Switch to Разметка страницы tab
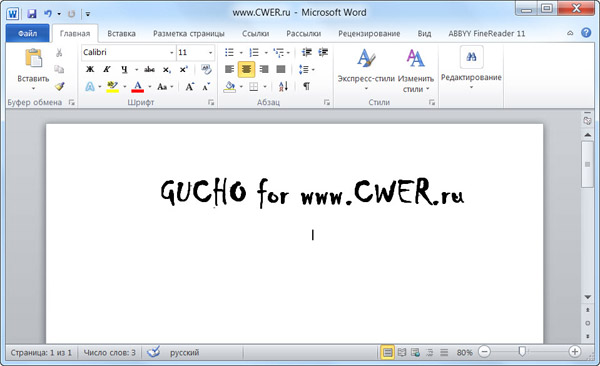600x366 pixels. click(189, 34)
